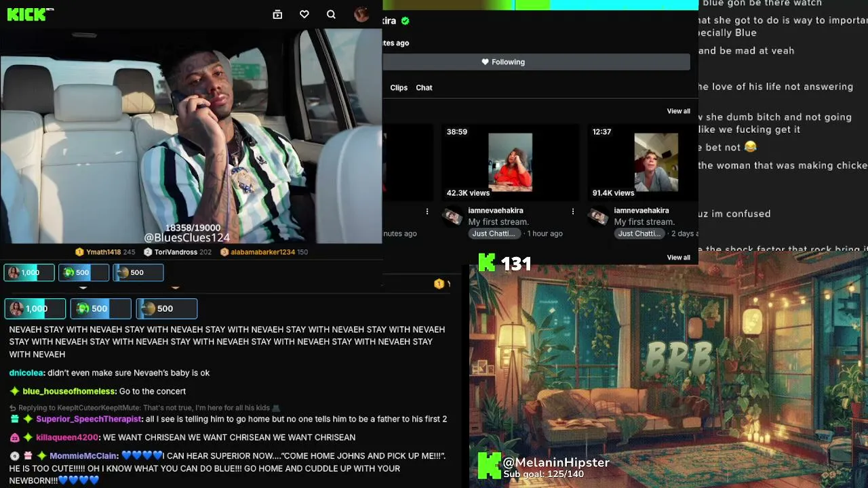This screenshot has height=488, width=868.
Task: Click the message 'Go to the concert'
Action: [153, 391]
